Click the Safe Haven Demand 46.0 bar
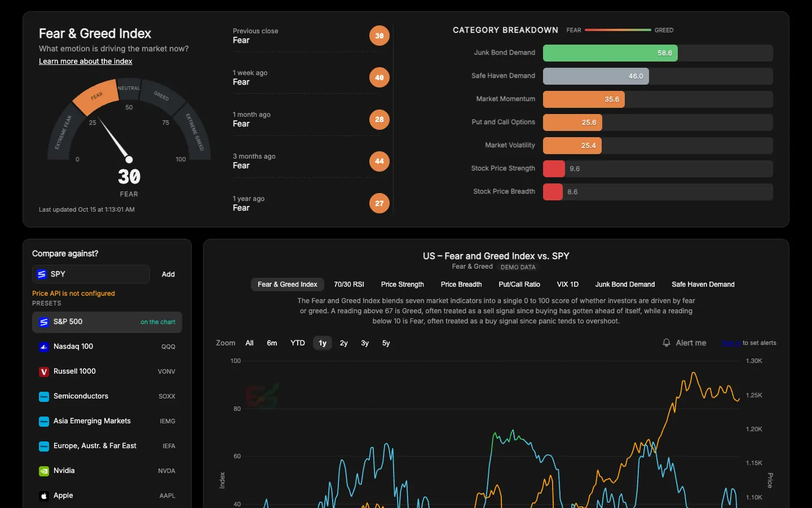The image size is (812, 508). pos(596,76)
